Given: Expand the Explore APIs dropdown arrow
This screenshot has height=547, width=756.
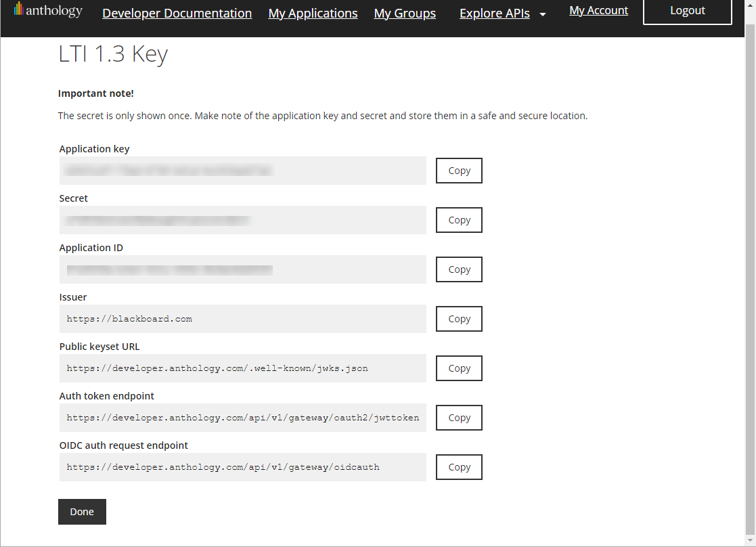Looking at the screenshot, I should click(x=542, y=14).
